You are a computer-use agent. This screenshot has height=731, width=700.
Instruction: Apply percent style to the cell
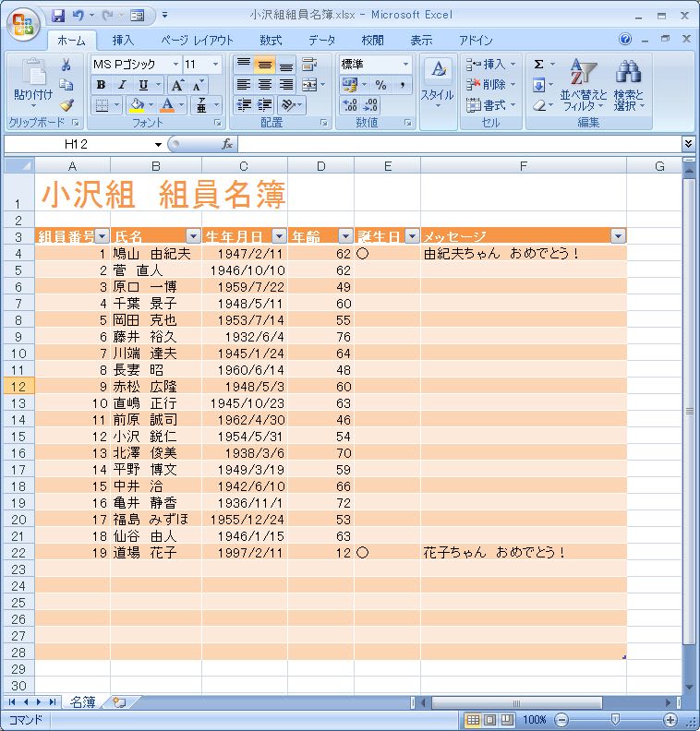coord(380,85)
